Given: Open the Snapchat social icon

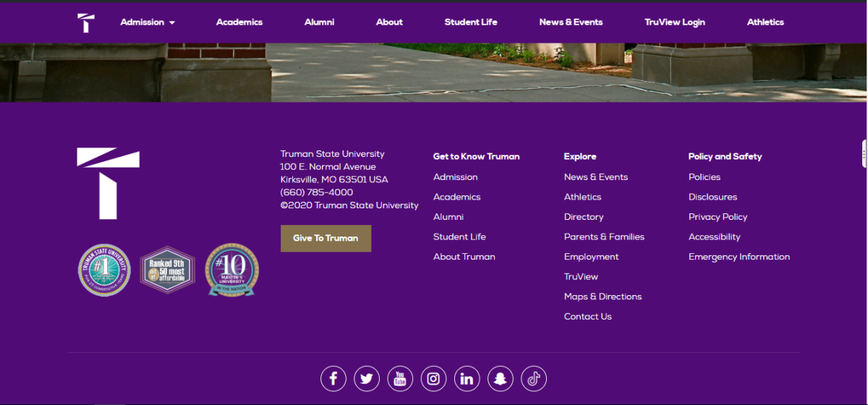Looking at the screenshot, I should click(x=500, y=378).
